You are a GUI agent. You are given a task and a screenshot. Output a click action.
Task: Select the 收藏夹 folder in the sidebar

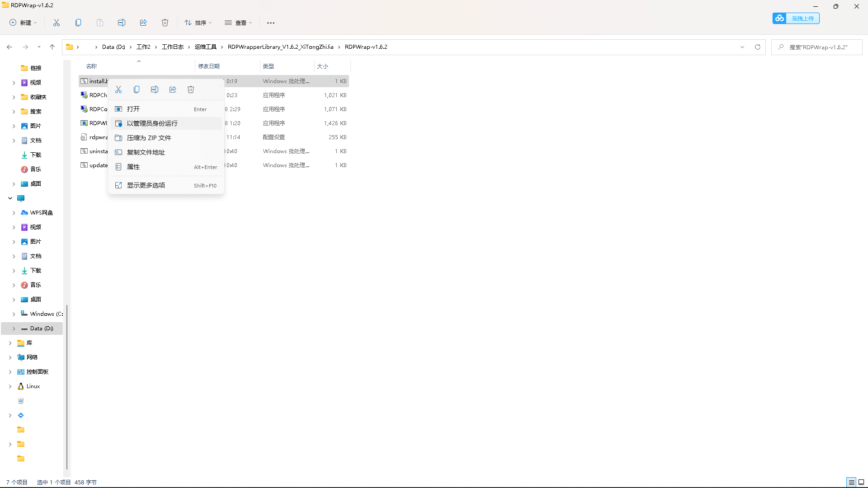[38, 97]
